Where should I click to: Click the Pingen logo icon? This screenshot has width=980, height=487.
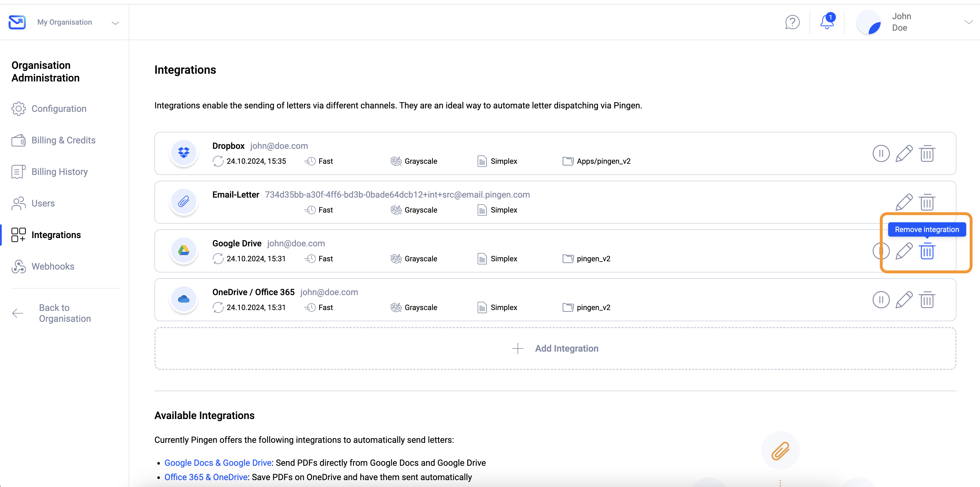pos(17,22)
